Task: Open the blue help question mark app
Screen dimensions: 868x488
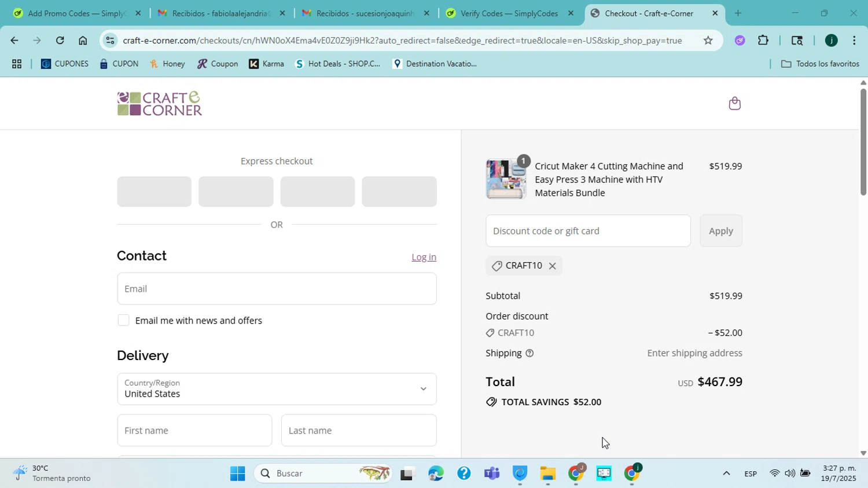Action: point(464,474)
